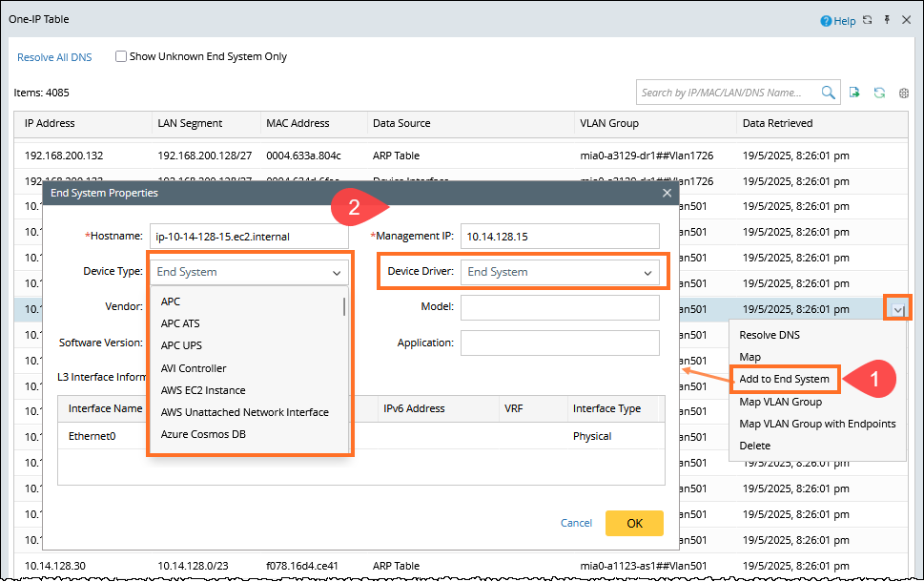Click the search magnifier icon
The image size is (924, 582).
829,93
